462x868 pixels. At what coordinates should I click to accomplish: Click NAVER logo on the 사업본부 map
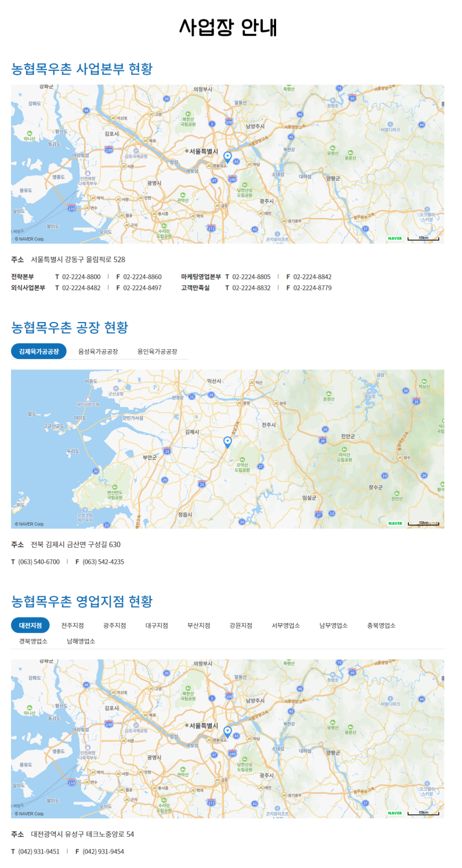tap(395, 238)
